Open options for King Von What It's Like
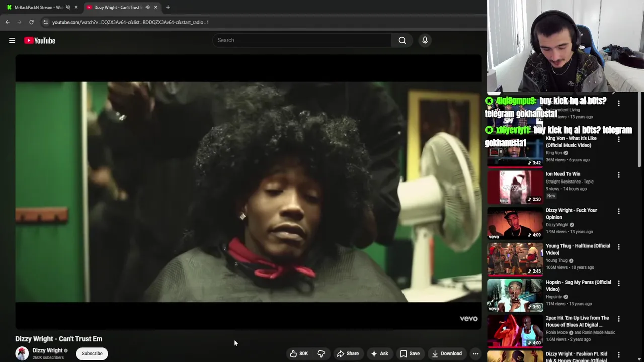644x362 pixels. [619, 139]
